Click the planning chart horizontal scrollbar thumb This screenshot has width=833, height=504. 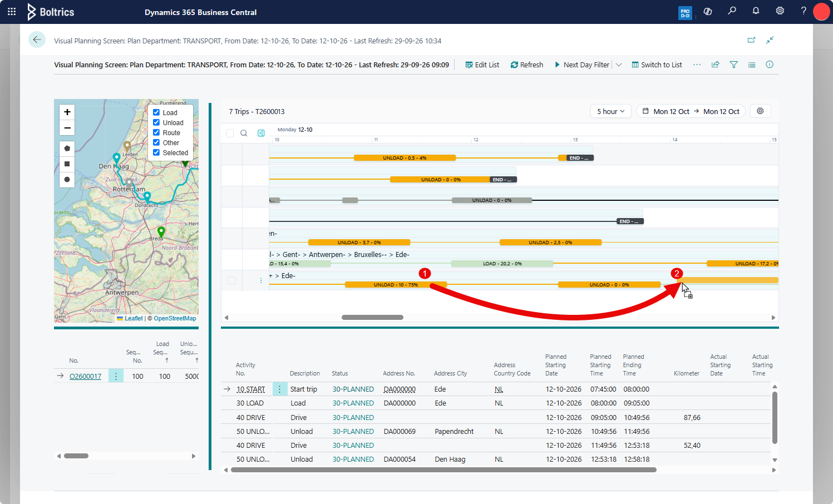[372, 318]
